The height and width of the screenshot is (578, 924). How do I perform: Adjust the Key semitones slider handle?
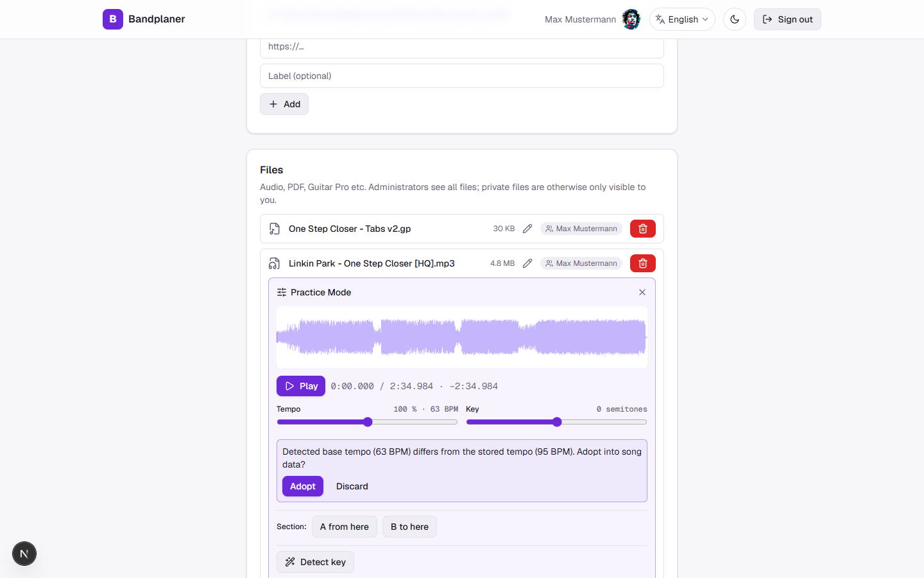(557, 422)
